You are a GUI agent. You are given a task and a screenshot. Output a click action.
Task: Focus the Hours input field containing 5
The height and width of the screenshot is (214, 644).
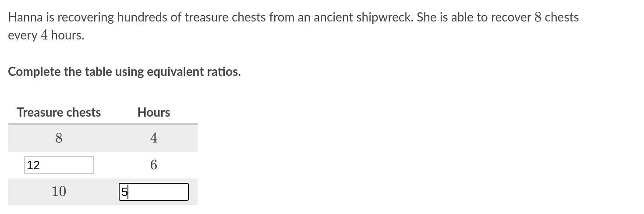click(x=154, y=192)
